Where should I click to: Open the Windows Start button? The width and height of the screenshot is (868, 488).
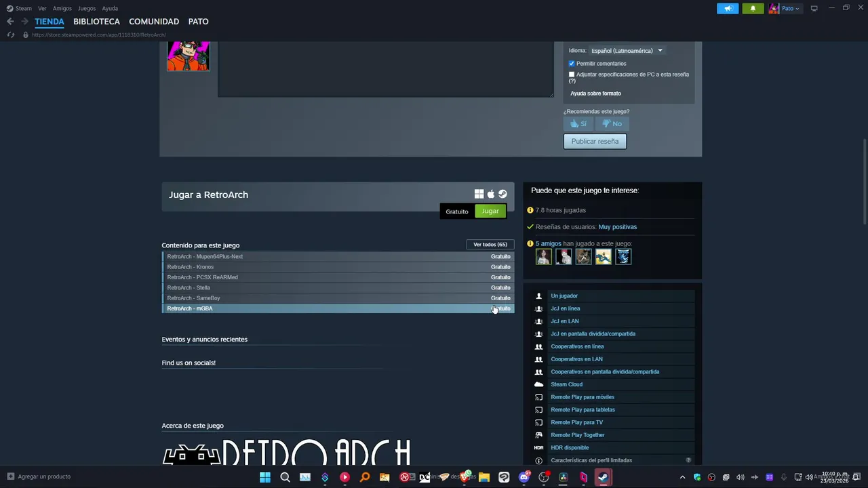click(x=265, y=477)
